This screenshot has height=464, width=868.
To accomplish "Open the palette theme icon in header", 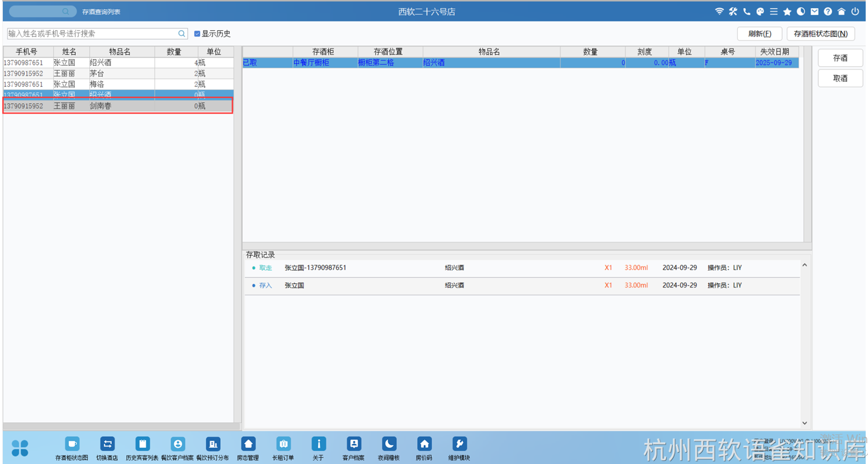I will coord(760,12).
